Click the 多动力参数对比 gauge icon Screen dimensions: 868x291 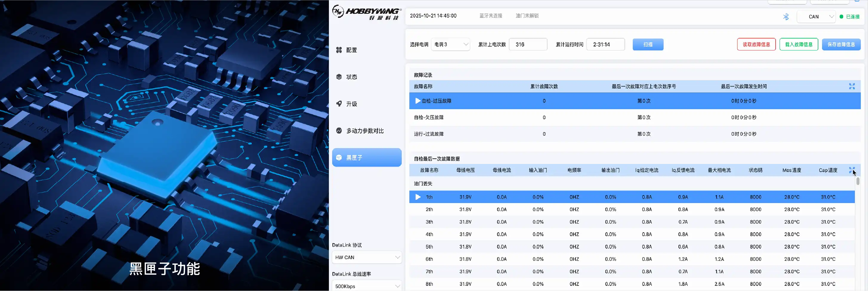339,131
